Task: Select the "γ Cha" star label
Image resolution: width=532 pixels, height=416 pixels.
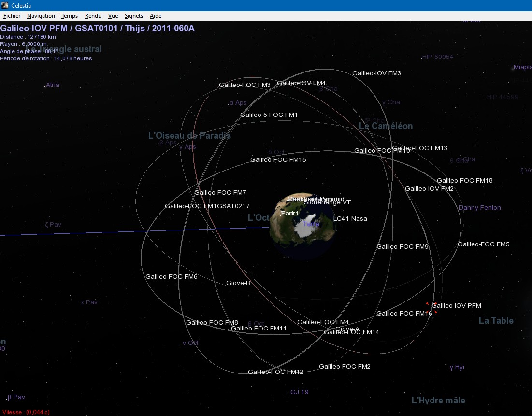Action: click(x=391, y=102)
